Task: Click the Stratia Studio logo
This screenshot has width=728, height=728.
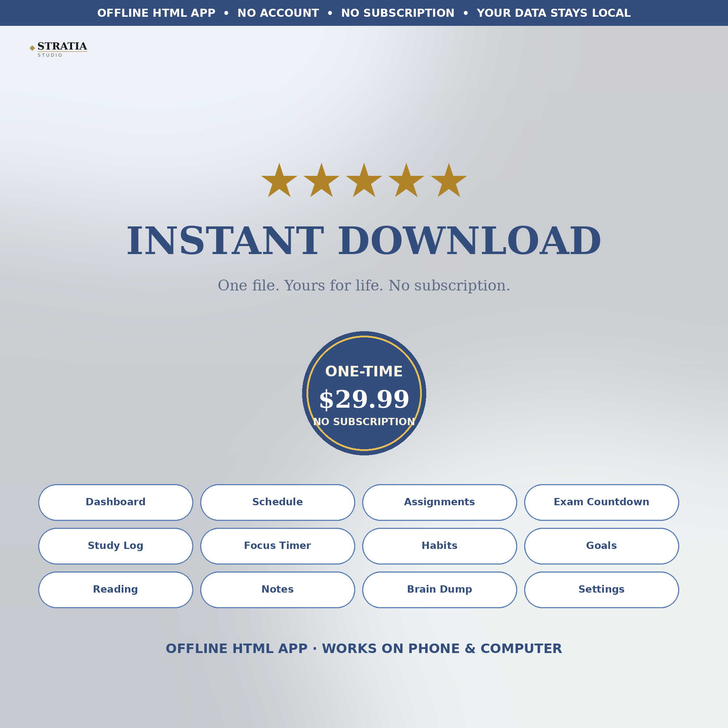Action: [58, 49]
